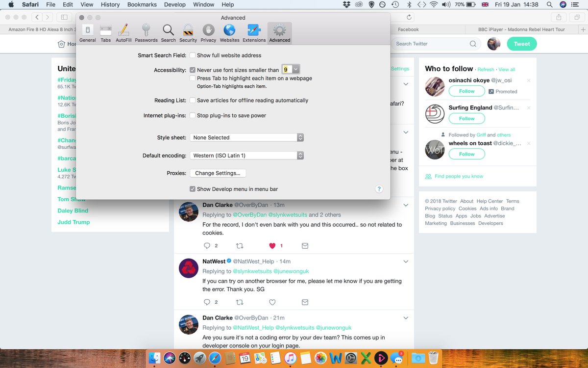The image size is (588, 368).
Task: Open the Tabs preferences pane
Action: click(x=106, y=33)
